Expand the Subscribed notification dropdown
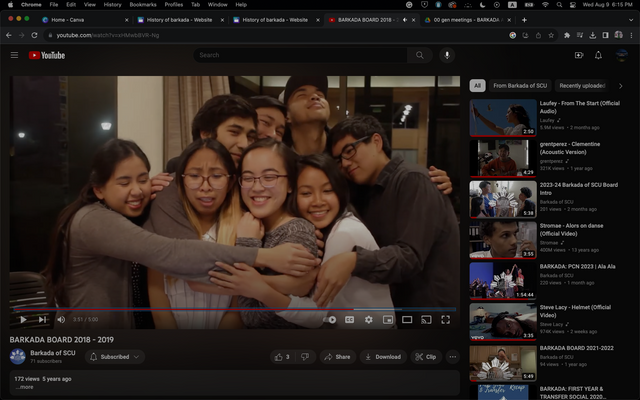Viewport: 640px width, 400px height. (115, 356)
